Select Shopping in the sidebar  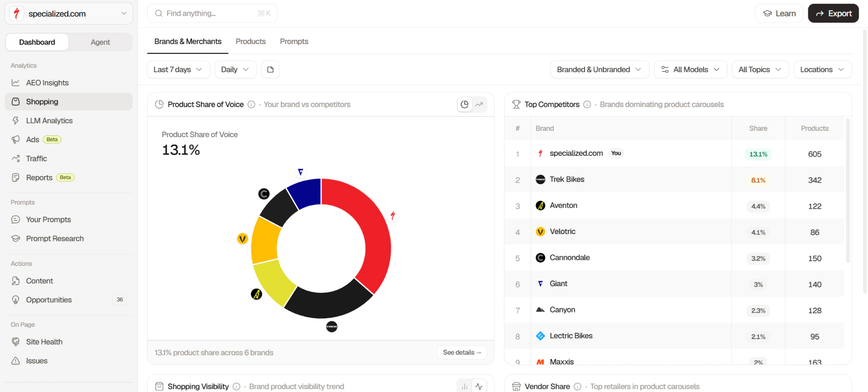tap(69, 102)
